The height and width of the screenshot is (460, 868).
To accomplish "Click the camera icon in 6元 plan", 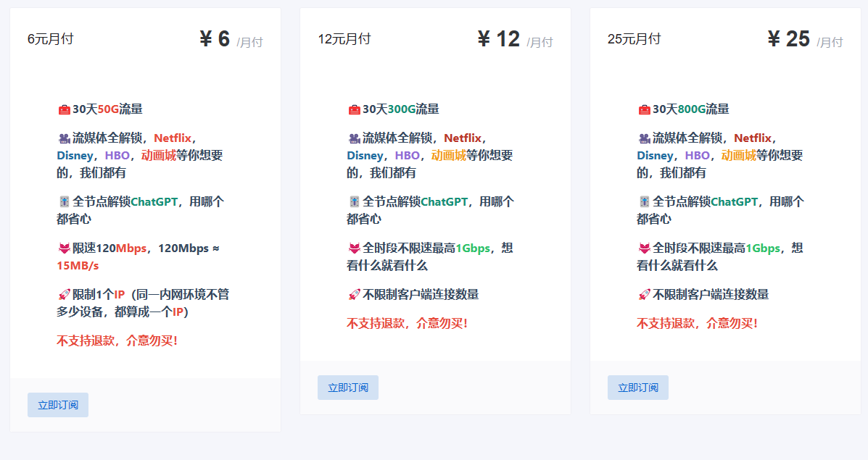I will tap(64, 138).
